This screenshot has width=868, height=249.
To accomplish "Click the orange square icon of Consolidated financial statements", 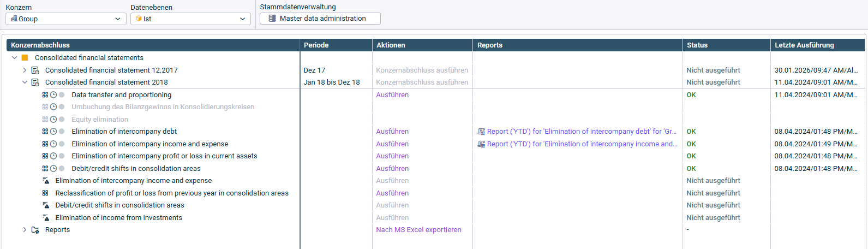I will (x=25, y=58).
